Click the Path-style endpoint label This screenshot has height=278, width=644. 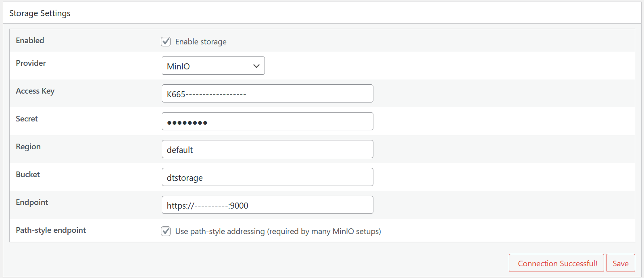click(x=51, y=230)
